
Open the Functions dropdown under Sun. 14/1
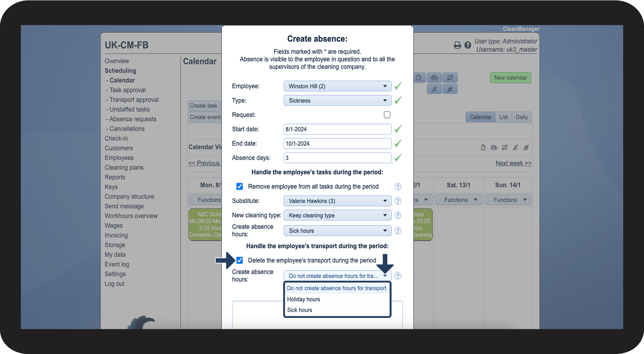pyautogui.click(x=508, y=200)
